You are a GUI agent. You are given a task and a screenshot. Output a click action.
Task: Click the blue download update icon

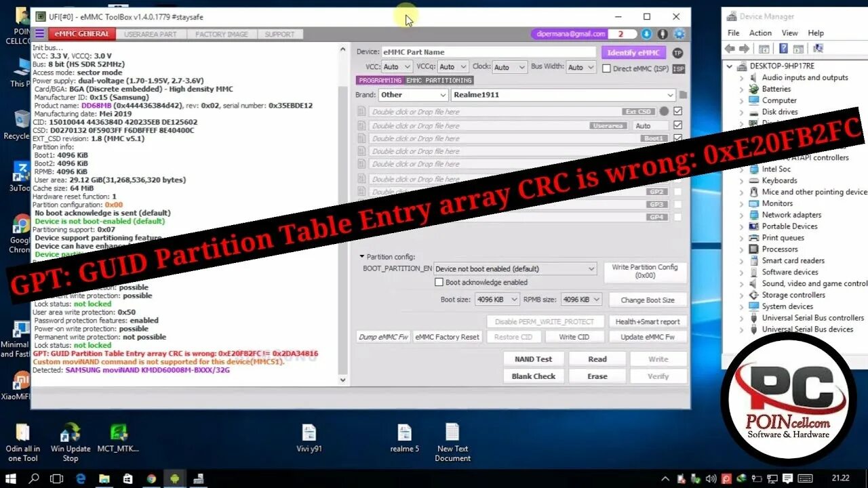click(x=646, y=34)
